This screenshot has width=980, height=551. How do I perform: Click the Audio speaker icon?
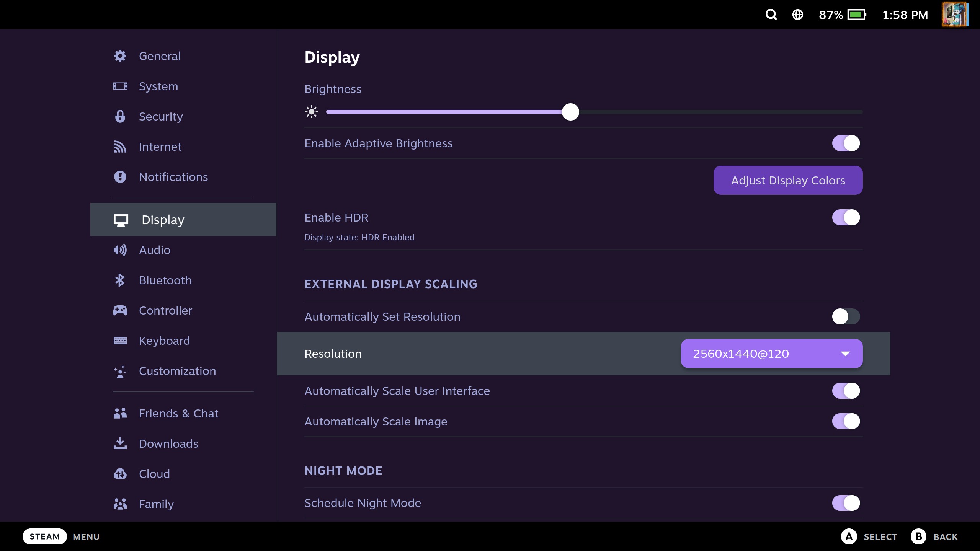point(120,250)
